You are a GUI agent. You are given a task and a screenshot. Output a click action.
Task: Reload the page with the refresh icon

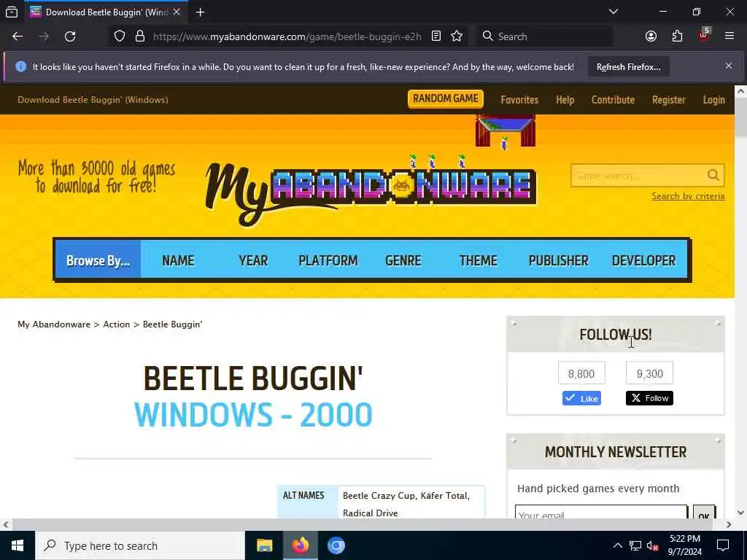tap(70, 36)
